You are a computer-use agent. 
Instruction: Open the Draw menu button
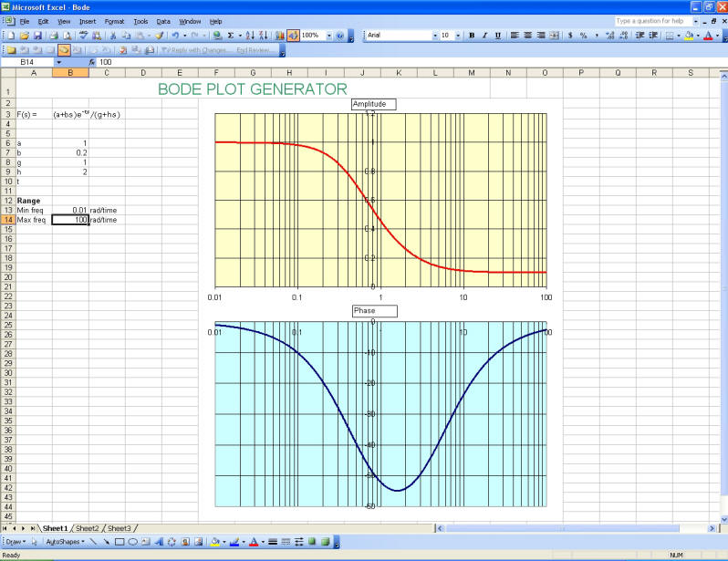(16, 542)
